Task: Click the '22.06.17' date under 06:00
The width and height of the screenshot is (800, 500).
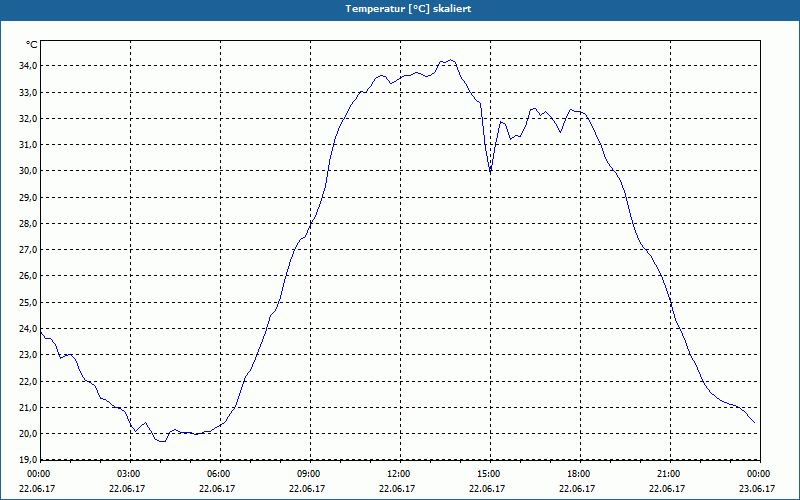Action: 217,488
